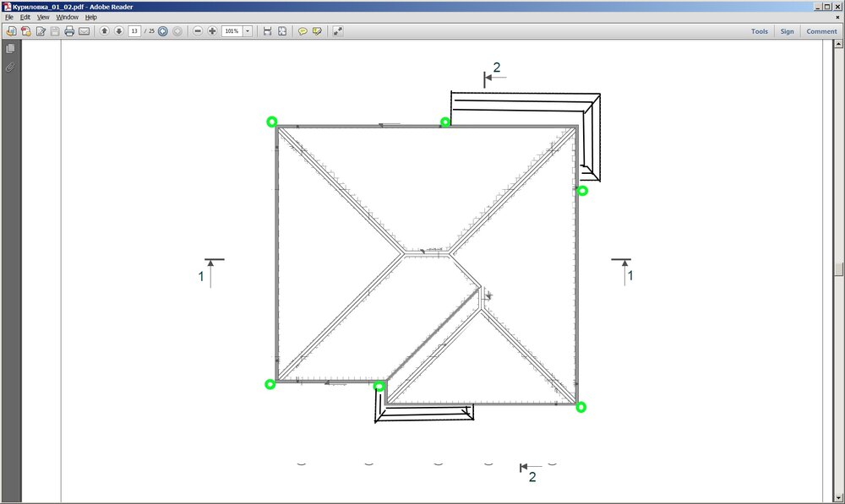The width and height of the screenshot is (845, 504).
Task: Show attachments paperclip panel in sidebar
Action: point(10,68)
